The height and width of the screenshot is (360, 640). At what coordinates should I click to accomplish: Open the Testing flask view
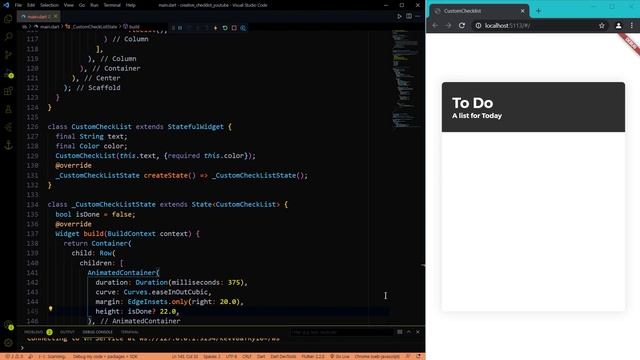click(8, 109)
